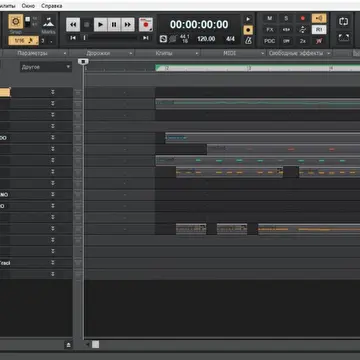360x360 pixels.
Task: Toggle the Snap to grid button
Action: (16, 22)
